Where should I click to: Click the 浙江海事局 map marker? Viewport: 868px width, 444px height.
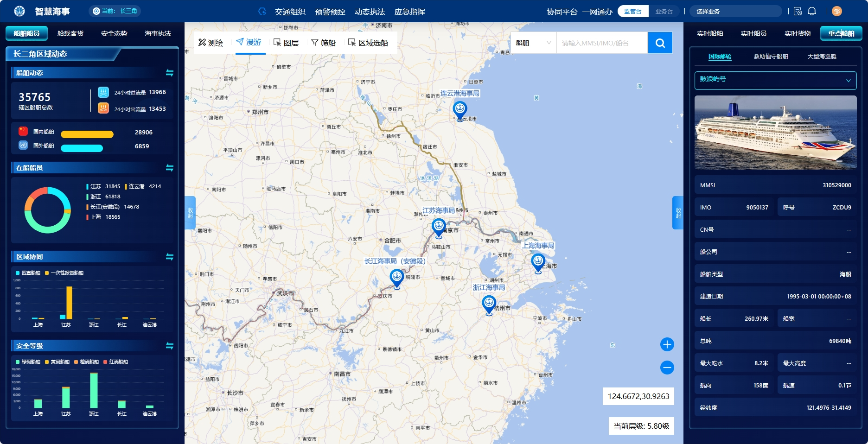[489, 305]
